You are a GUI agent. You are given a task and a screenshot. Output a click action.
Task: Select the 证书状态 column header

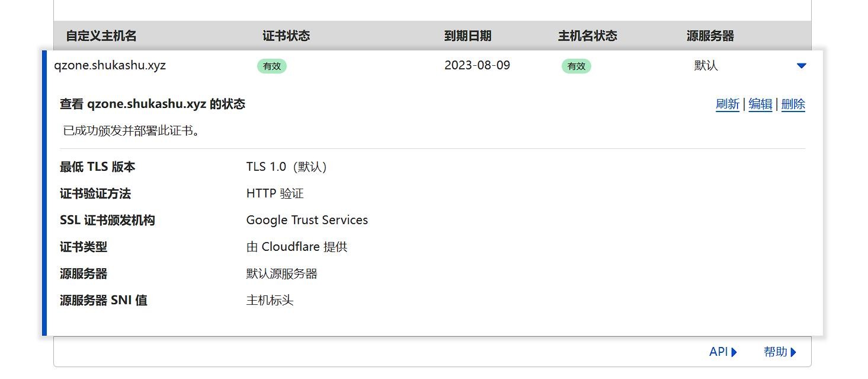(286, 36)
